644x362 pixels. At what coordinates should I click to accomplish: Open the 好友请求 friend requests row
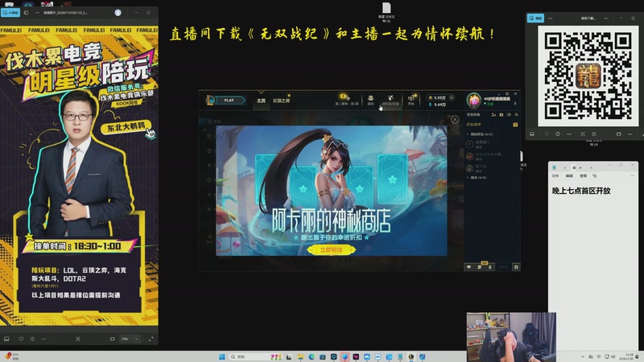(492, 125)
